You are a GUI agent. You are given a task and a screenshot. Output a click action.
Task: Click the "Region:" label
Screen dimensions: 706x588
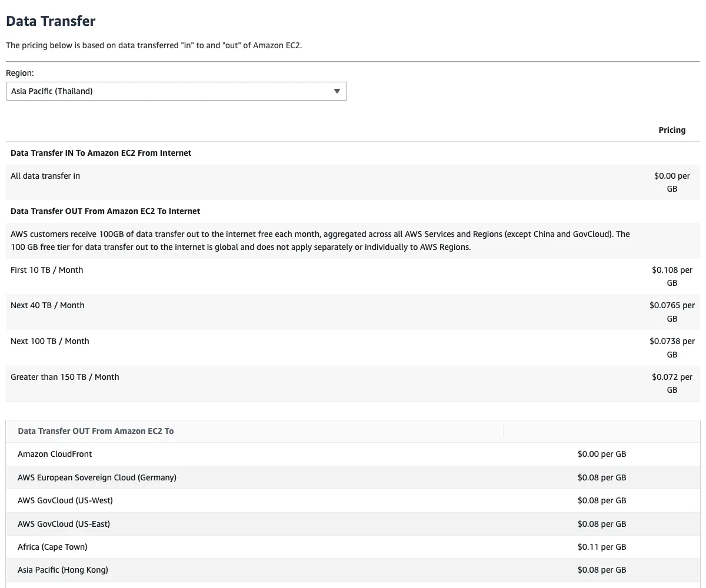(20, 73)
